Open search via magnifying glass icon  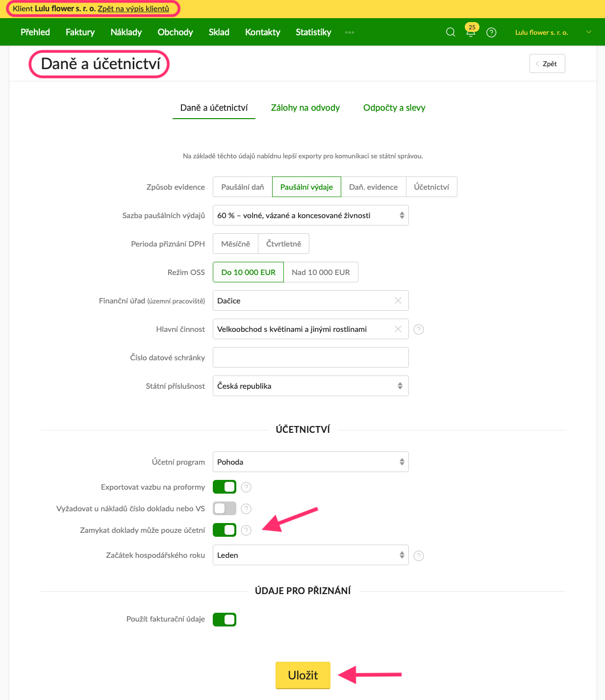point(450,32)
